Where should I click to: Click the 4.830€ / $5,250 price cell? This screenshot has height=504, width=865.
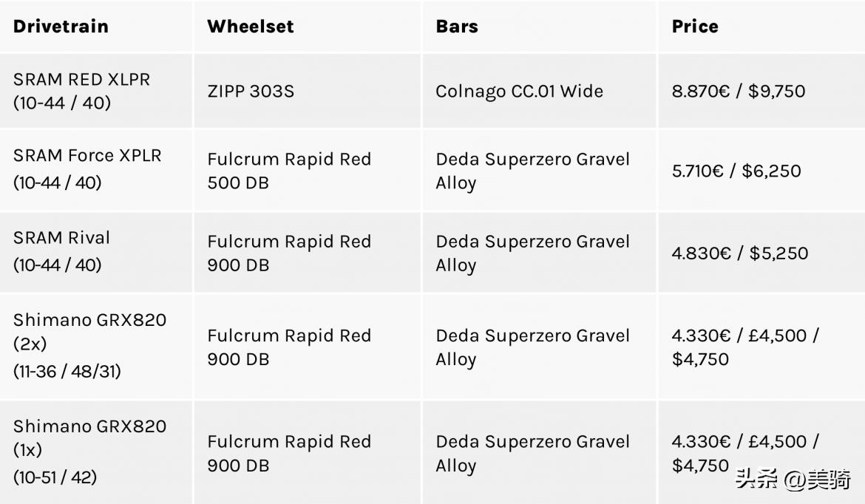[x=739, y=253]
